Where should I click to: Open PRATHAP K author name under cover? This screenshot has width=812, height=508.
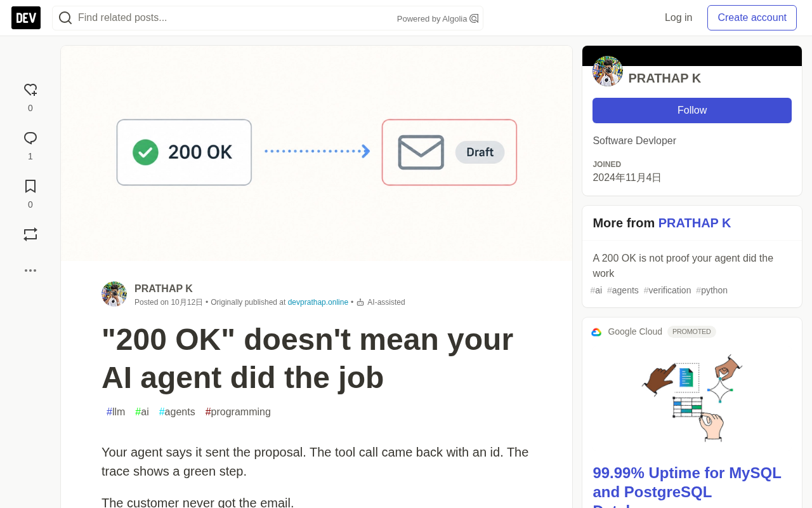[164, 288]
